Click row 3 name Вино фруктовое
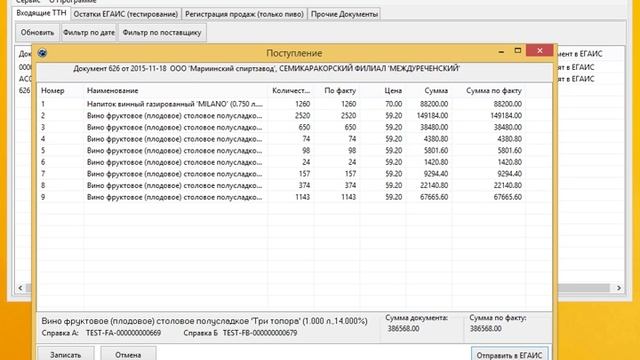 [175, 127]
